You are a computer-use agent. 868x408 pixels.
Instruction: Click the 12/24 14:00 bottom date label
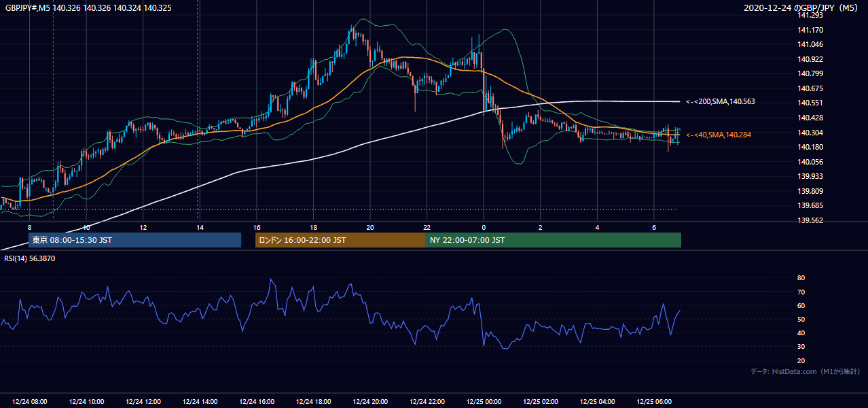tap(200, 402)
